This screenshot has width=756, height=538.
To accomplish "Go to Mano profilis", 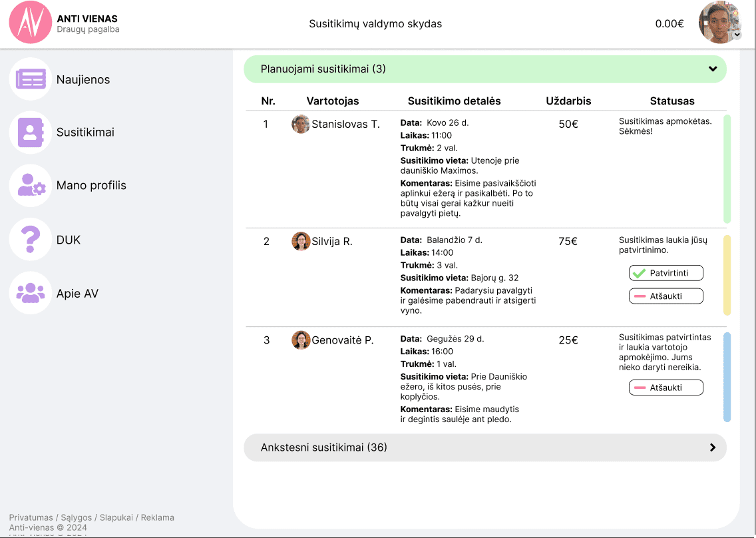I will click(x=91, y=185).
